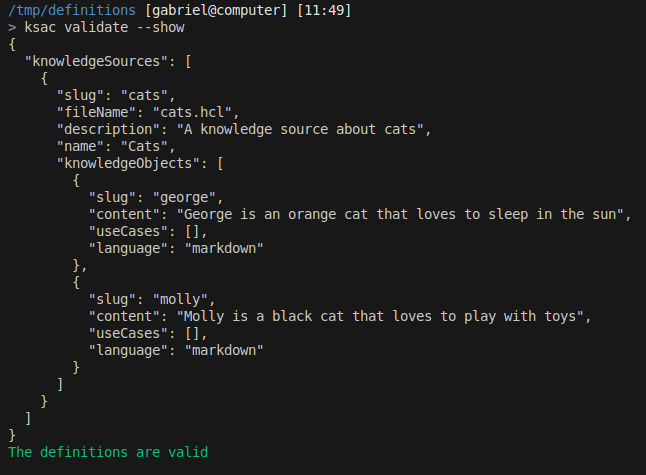This screenshot has height=475, width=646.
Task: Click the /tmp/definitions path in the prompt
Action: coord(72,11)
